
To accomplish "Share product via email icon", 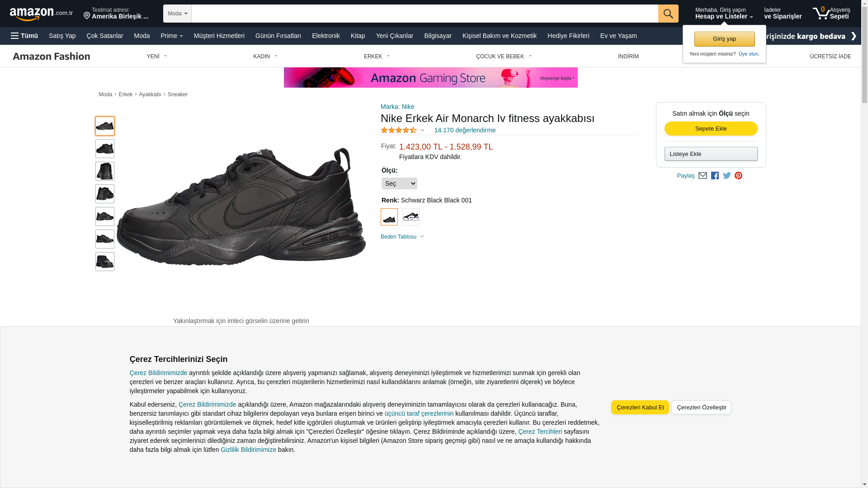I will (x=703, y=176).
